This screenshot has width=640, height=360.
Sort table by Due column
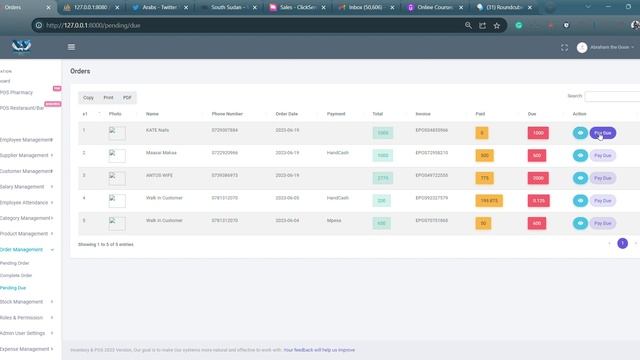[x=532, y=114]
